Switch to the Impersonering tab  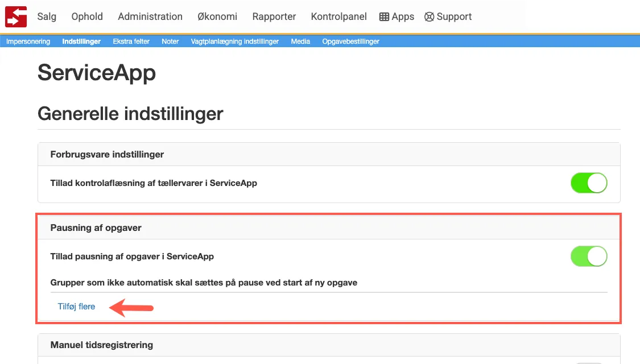(x=28, y=42)
